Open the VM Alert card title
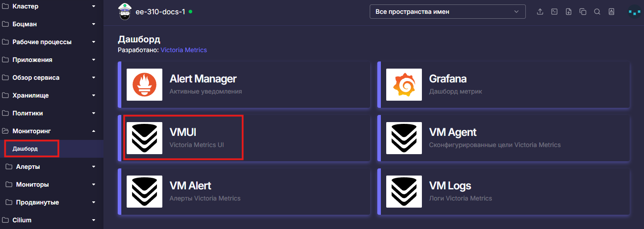This screenshot has width=644, height=229. (x=190, y=186)
